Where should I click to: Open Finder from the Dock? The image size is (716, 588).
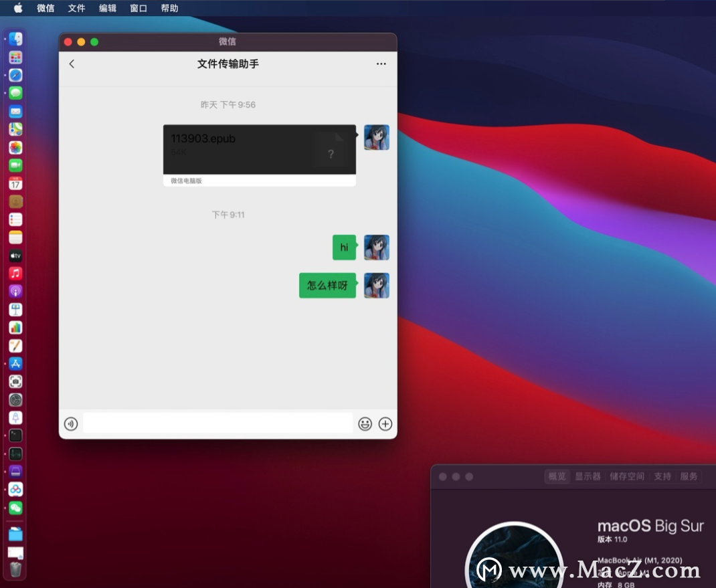point(15,39)
